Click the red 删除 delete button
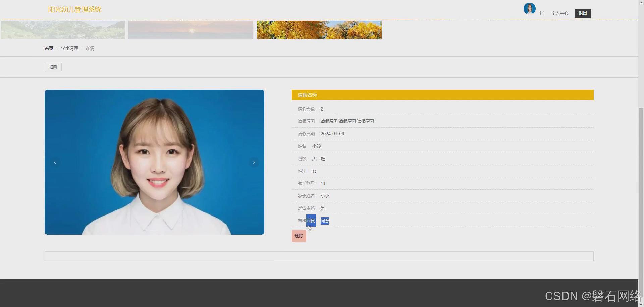Image resolution: width=644 pixels, height=307 pixels. [x=299, y=236]
